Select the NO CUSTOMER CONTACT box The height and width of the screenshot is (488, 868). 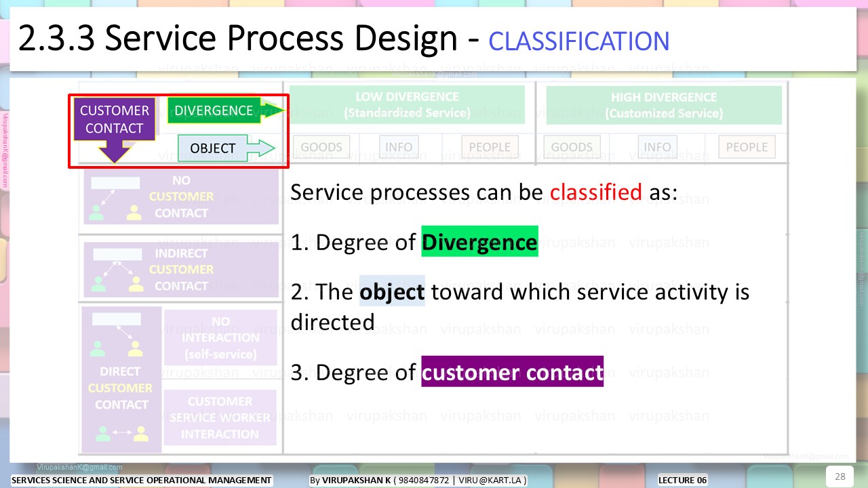point(180,197)
